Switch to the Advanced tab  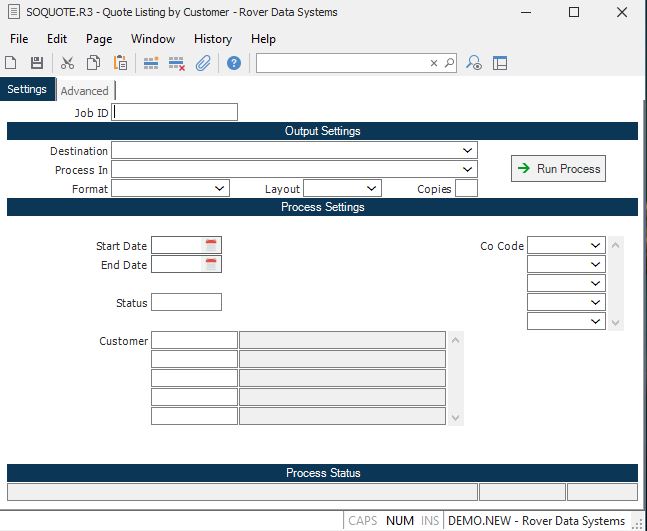click(84, 90)
